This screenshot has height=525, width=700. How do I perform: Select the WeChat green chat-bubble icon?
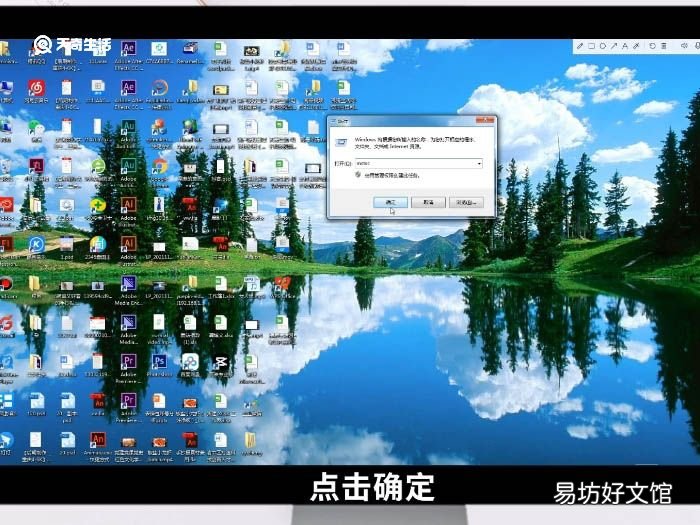point(36,128)
